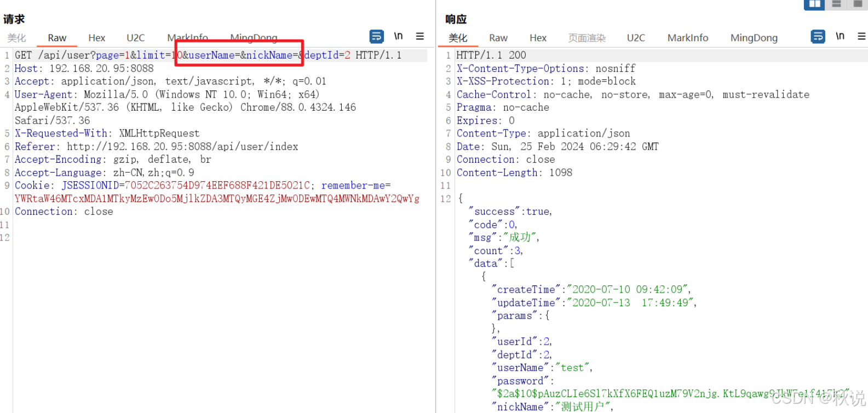Click the Host: 192.168.20.95:8088 header

coord(84,68)
